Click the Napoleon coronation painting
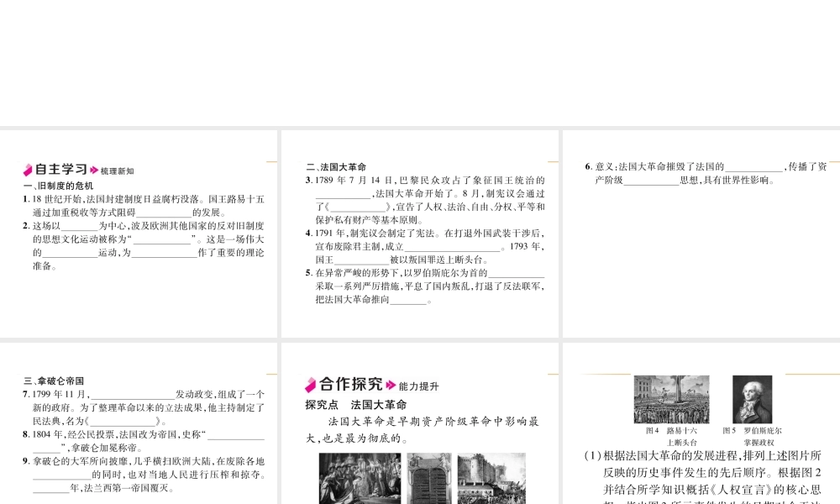840x504 pixels. pyautogui.click(x=360, y=479)
